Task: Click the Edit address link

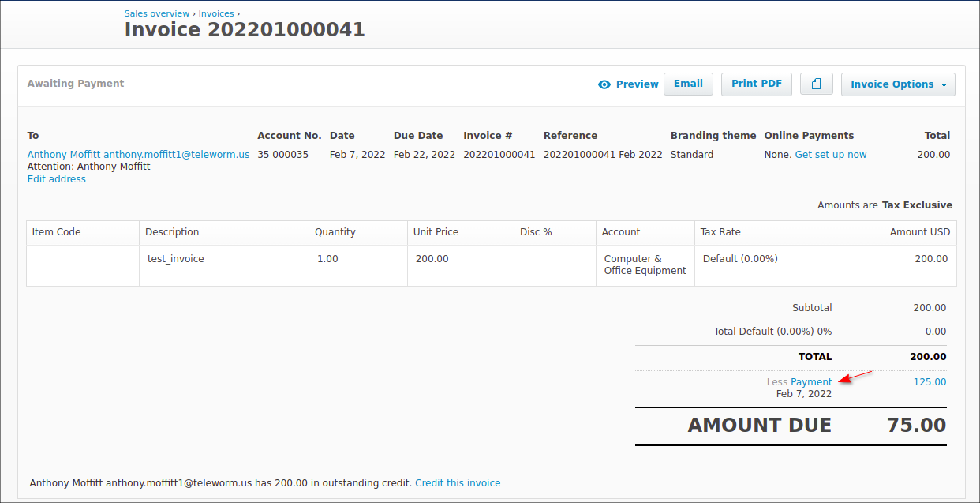Action: [57, 179]
